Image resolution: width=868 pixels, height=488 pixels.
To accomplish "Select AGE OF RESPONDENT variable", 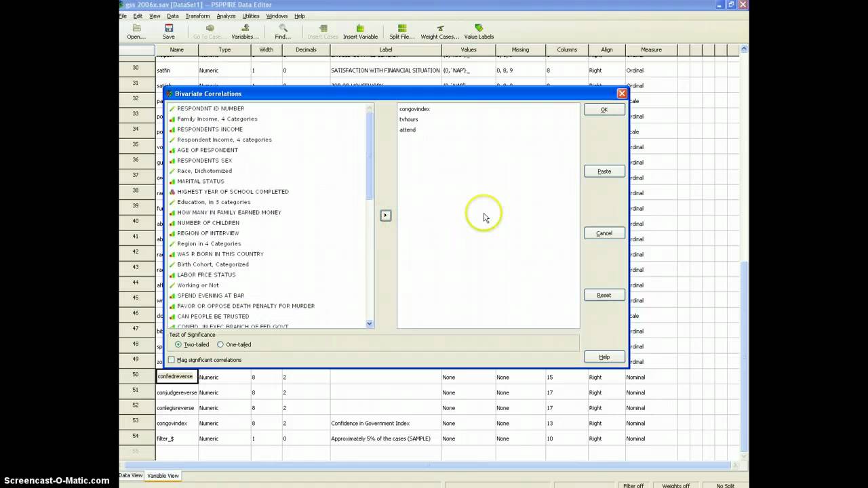I will [208, 150].
